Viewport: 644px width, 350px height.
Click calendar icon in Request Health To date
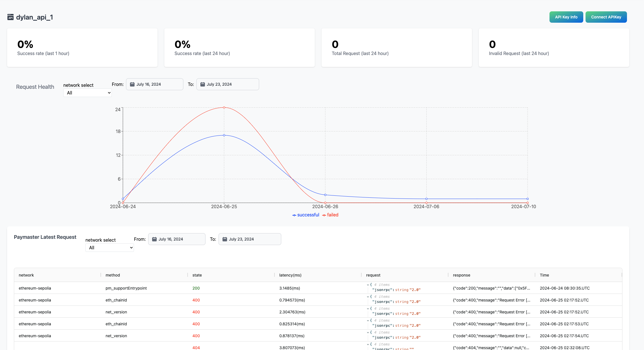[x=203, y=84]
